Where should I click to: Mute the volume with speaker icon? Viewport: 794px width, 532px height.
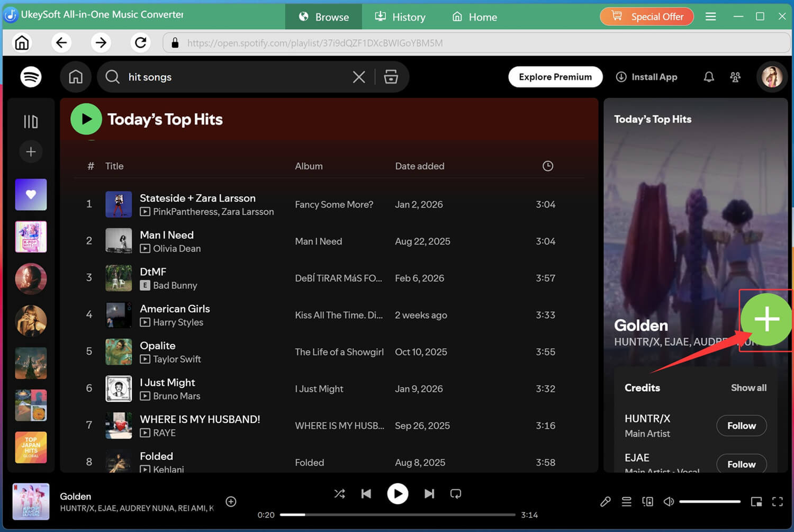coord(669,501)
